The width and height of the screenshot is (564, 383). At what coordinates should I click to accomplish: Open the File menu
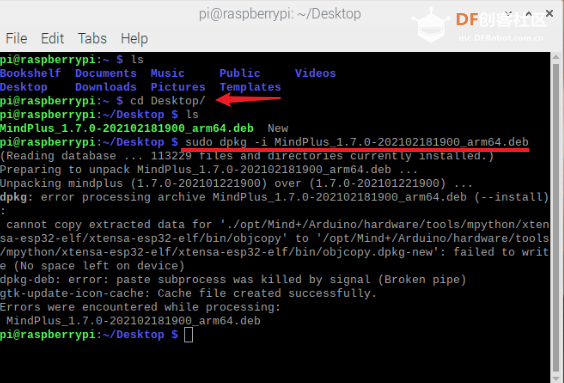click(x=16, y=38)
